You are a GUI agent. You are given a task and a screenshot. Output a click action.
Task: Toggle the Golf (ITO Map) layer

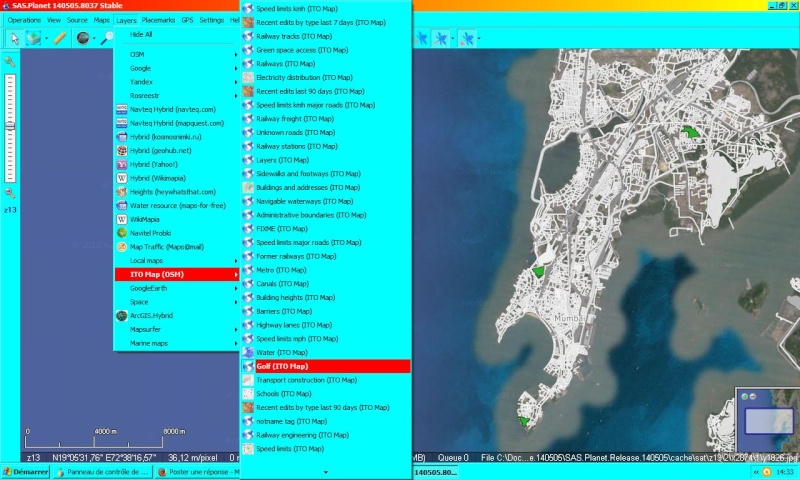coord(326,366)
